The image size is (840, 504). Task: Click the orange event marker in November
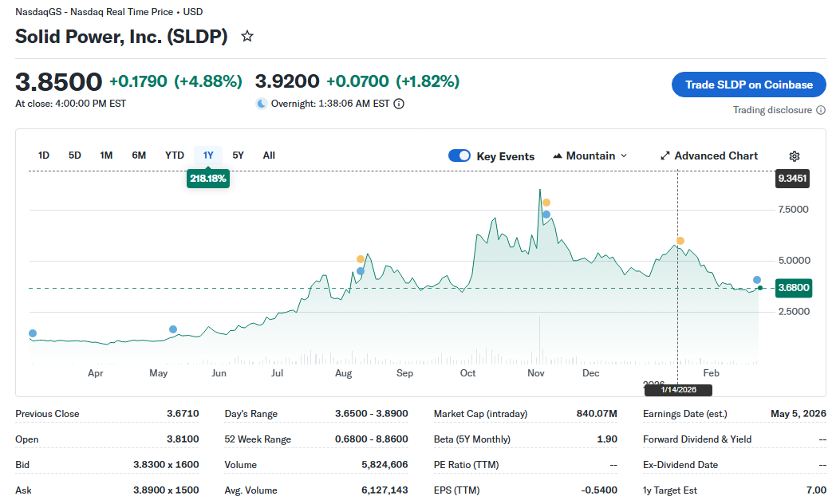tap(546, 203)
